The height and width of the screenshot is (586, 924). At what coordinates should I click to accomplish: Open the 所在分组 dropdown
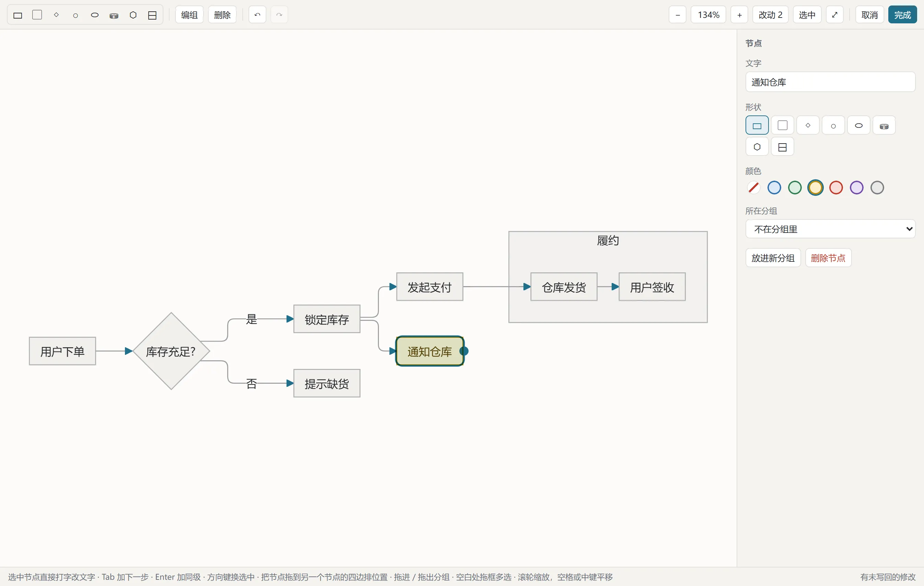830,229
